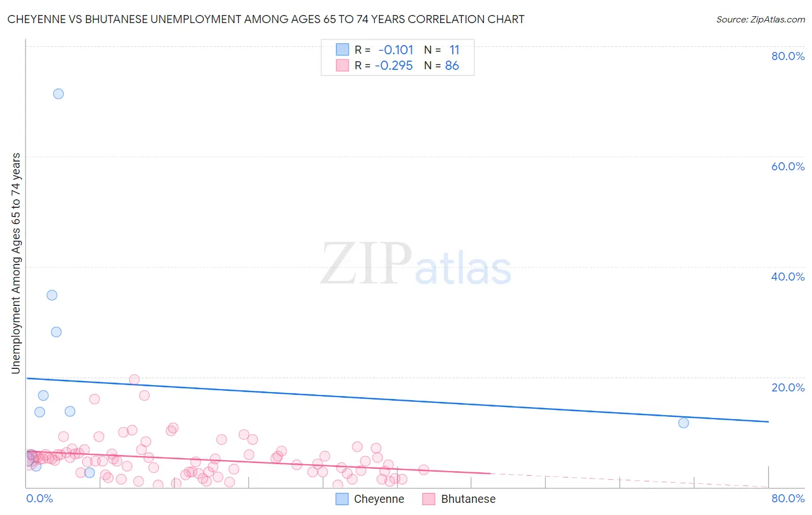
Task: Click the 40.0% y-axis tick label
Action: (x=788, y=277)
